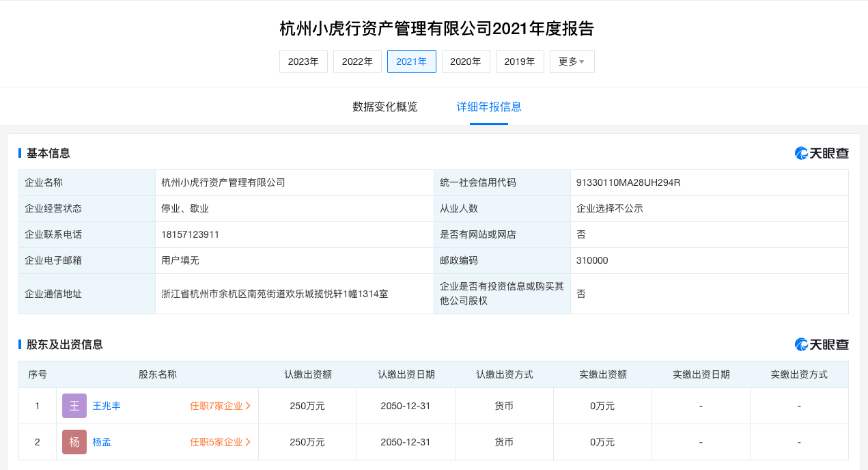The height and width of the screenshot is (470, 868).
Task: Click status value 停业、歇业
Action: 185,208
